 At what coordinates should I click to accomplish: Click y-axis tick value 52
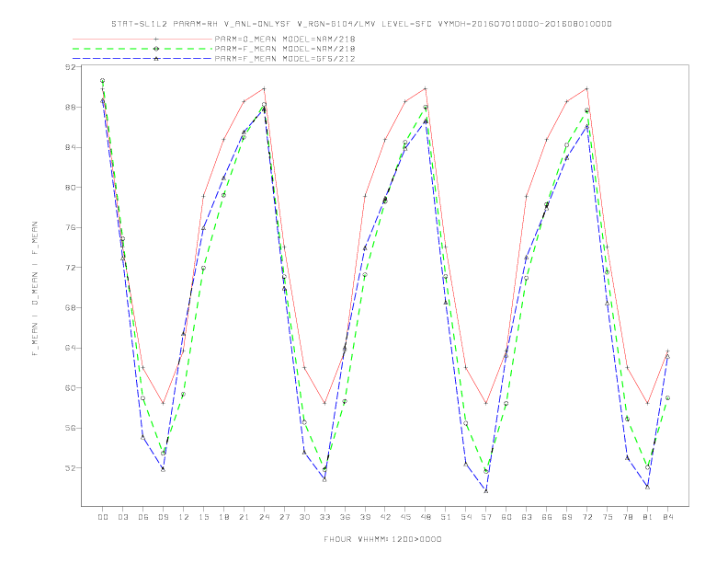tap(70, 467)
